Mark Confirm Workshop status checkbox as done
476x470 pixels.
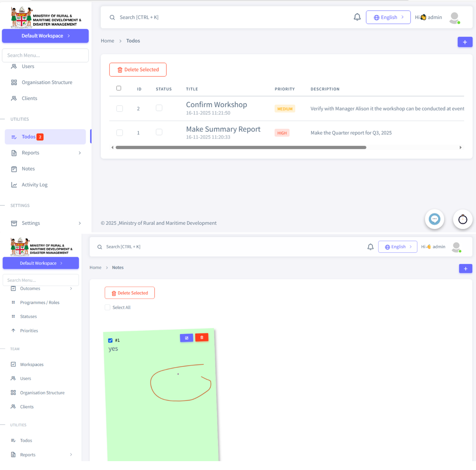(x=159, y=108)
